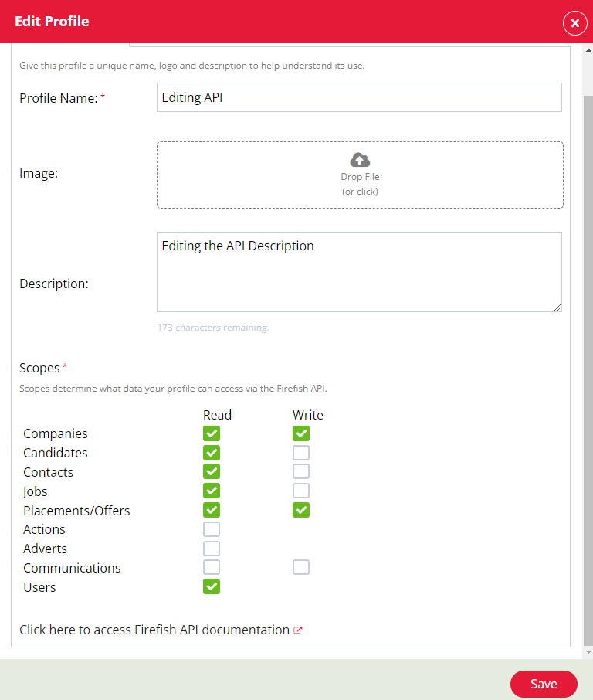The width and height of the screenshot is (593, 700).
Task: Click the Description text area
Action: (x=359, y=270)
